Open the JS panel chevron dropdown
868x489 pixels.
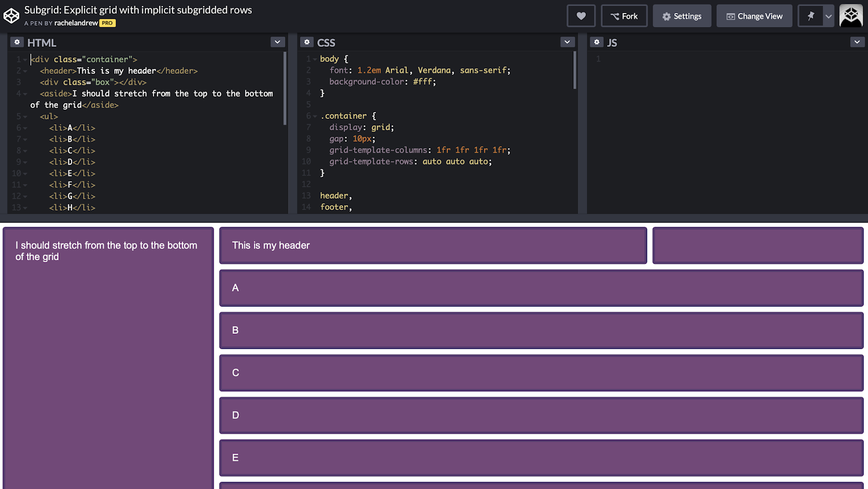pos(857,42)
